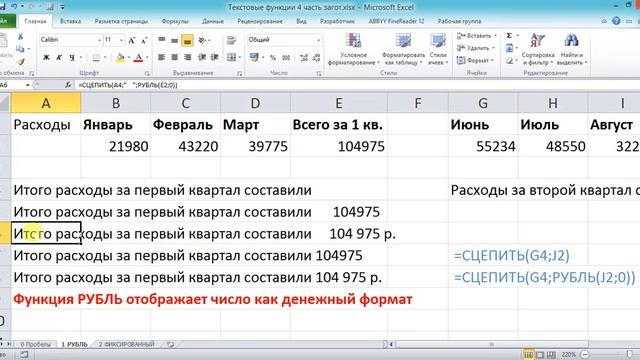Viewport: 640px width, 360px height.
Task: Click the Accounting Number Format icon
Action: pos(254,57)
